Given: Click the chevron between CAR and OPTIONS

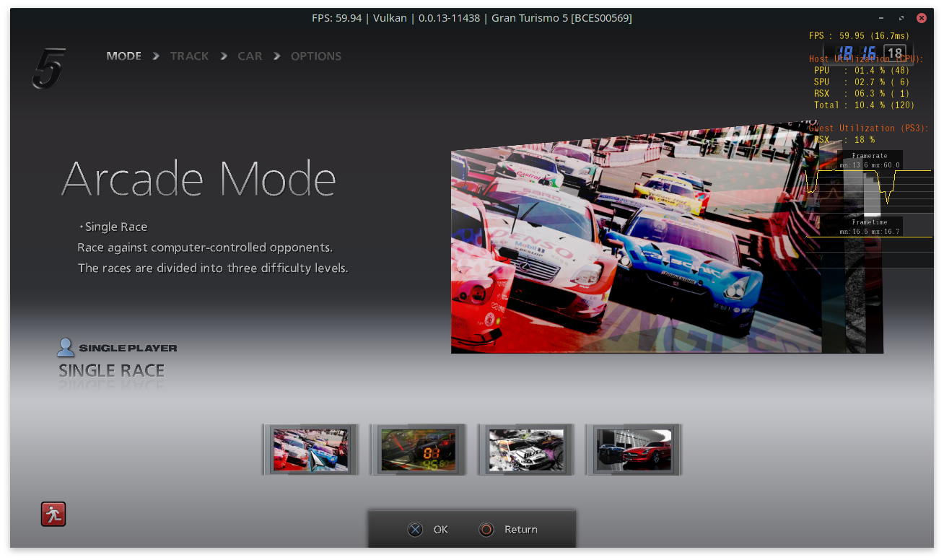Looking at the screenshot, I should pos(276,56).
